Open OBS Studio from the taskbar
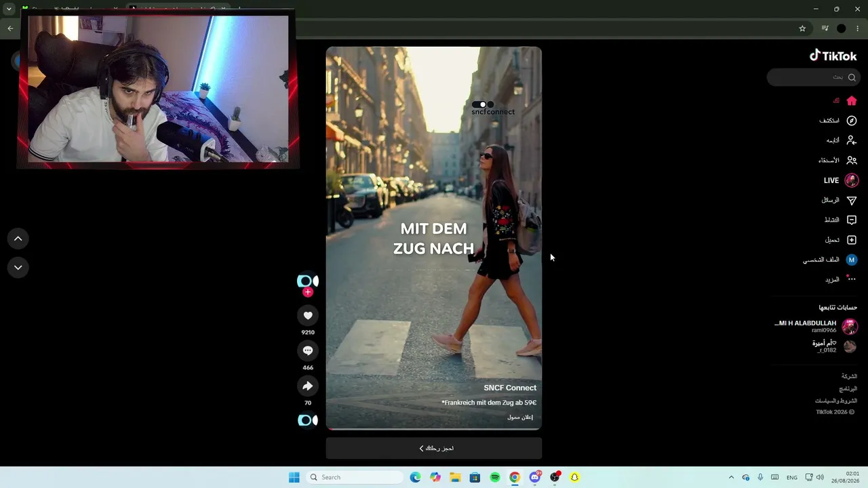Viewport: 868px width, 488px height. coord(555,477)
